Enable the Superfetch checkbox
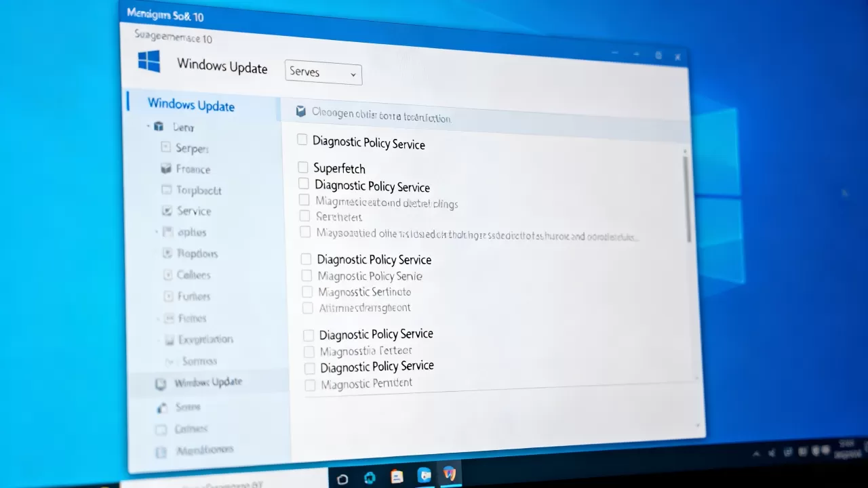 (x=303, y=167)
